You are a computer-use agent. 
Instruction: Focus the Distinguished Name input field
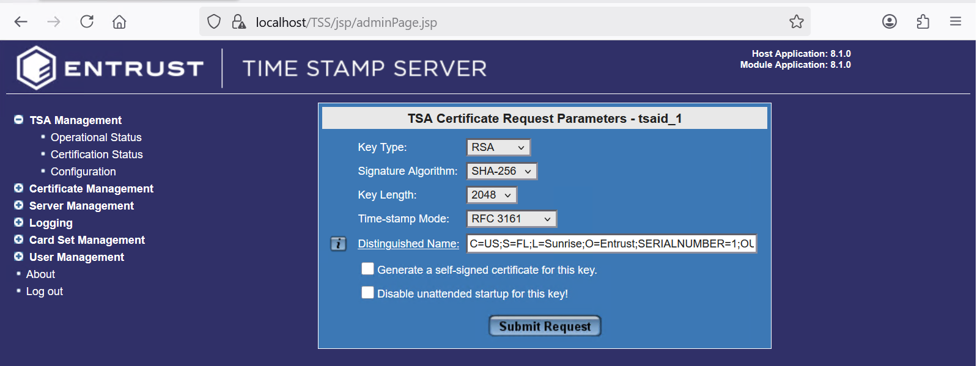click(x=612, y=244)
